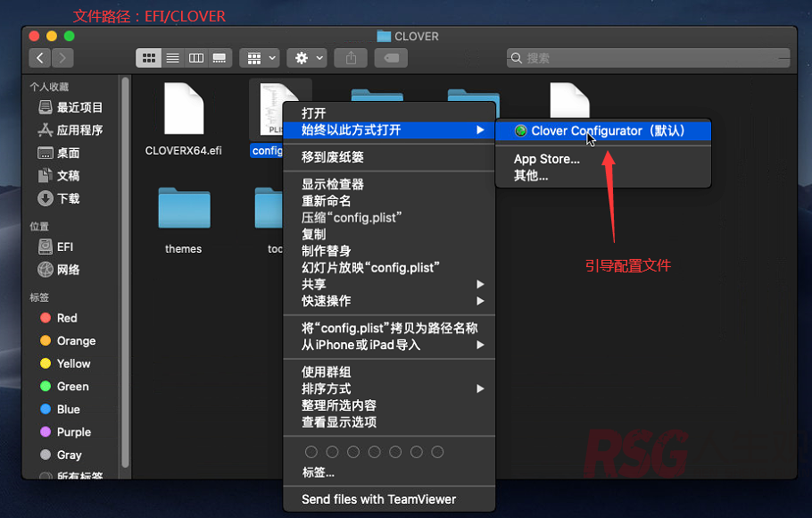The height and width of the screenshot is (518, 812).
Task: Open the gear action menu
Action: (307, 58)
